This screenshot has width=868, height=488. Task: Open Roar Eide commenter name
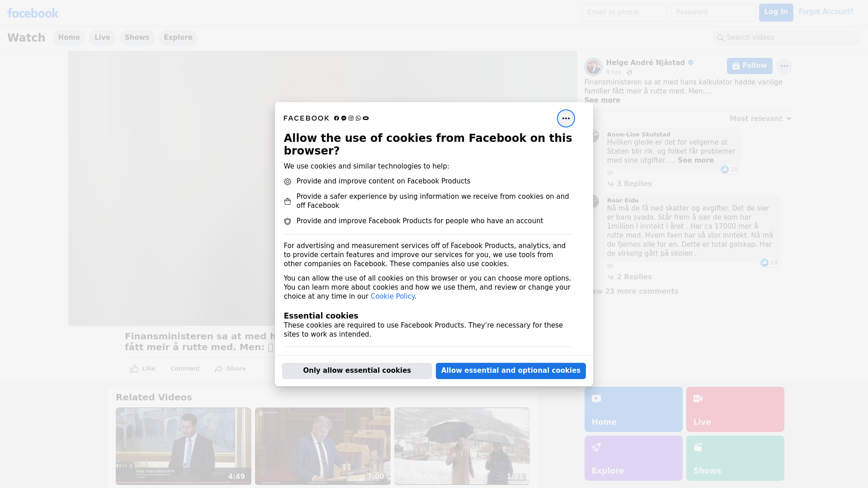point(623,201)
